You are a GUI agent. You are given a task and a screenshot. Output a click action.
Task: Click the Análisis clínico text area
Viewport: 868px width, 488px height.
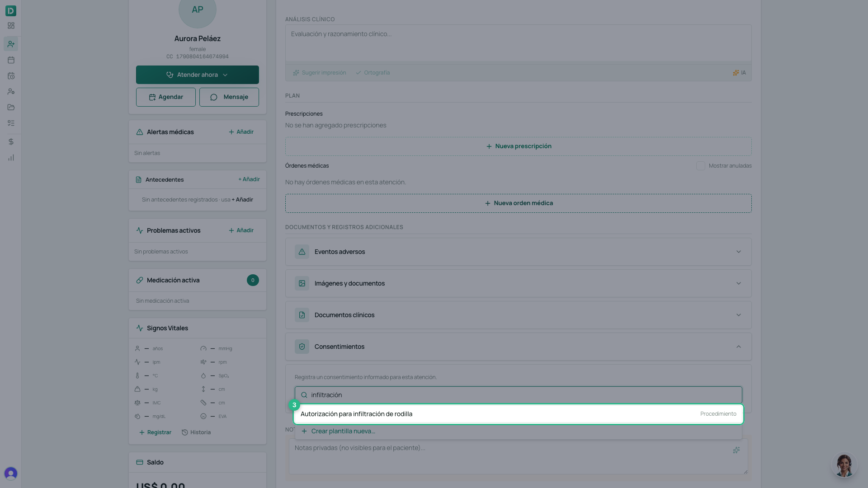tap(518, 43)
